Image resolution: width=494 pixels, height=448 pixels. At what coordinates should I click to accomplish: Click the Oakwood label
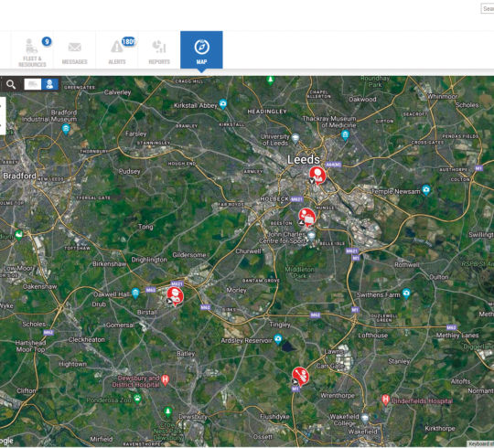click(362, 100)
